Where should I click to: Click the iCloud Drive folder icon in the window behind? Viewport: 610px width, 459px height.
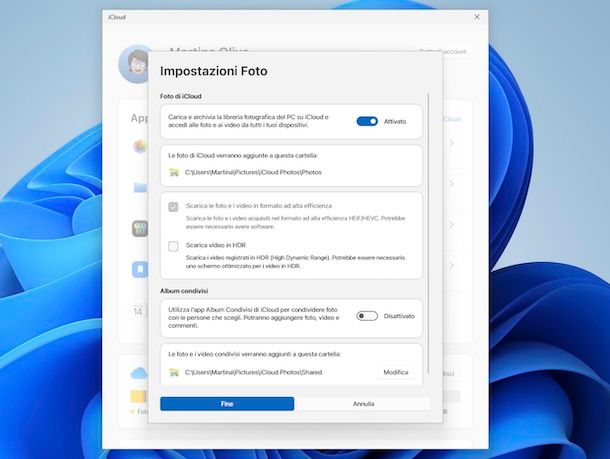click(x=140, y=187)
